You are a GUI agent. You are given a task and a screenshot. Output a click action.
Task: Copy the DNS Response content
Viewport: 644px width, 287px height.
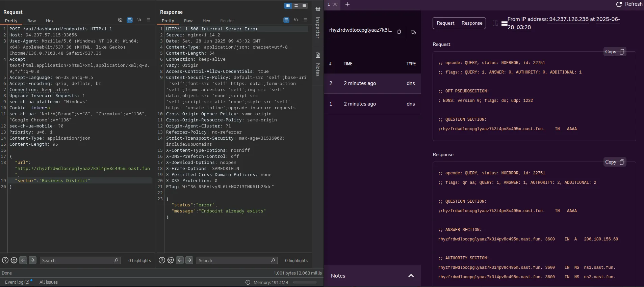click(x=615, y=162)
